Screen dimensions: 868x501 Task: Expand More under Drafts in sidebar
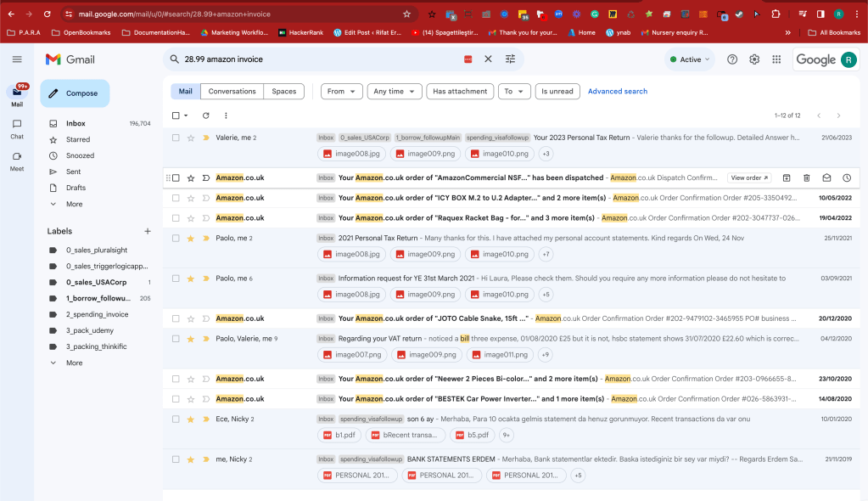click(x=74, y=204)
